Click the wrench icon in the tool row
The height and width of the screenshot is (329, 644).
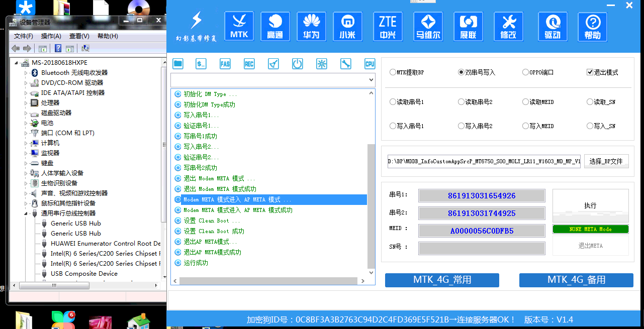tap(345, 64)
